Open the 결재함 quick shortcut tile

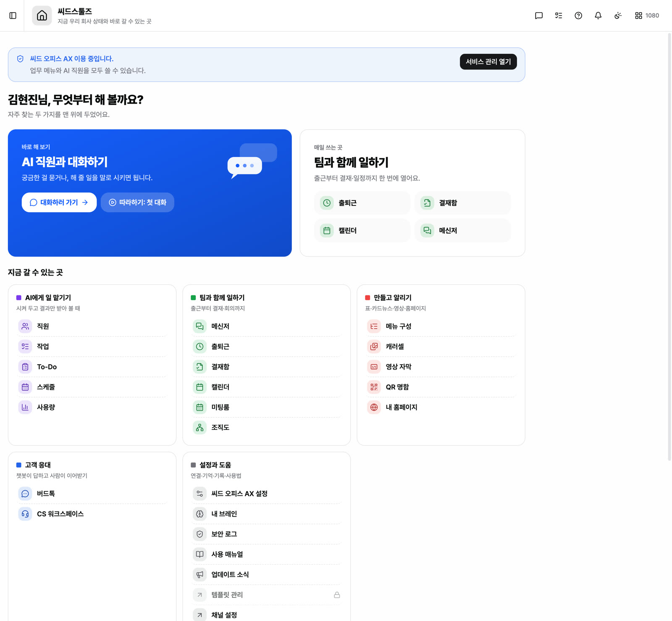coord(462,203)
